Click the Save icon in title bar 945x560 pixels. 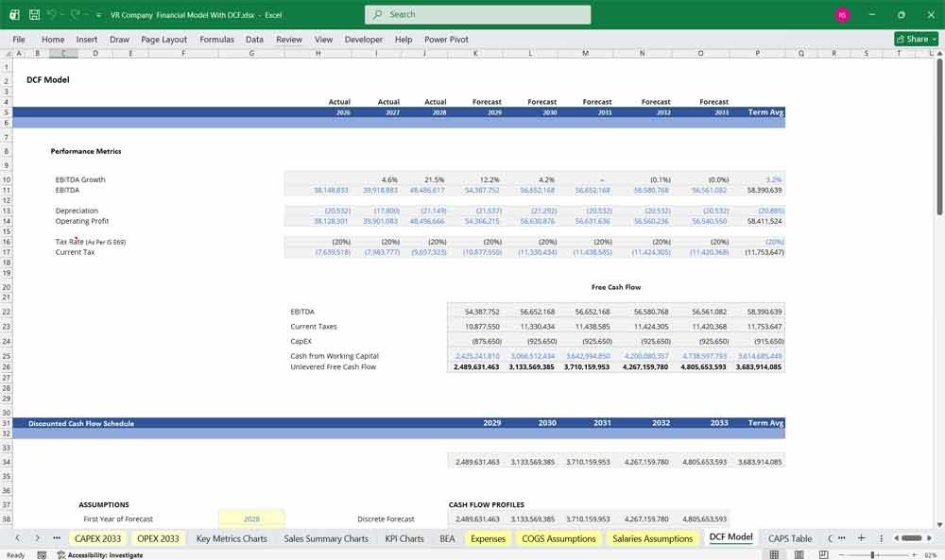34,14
